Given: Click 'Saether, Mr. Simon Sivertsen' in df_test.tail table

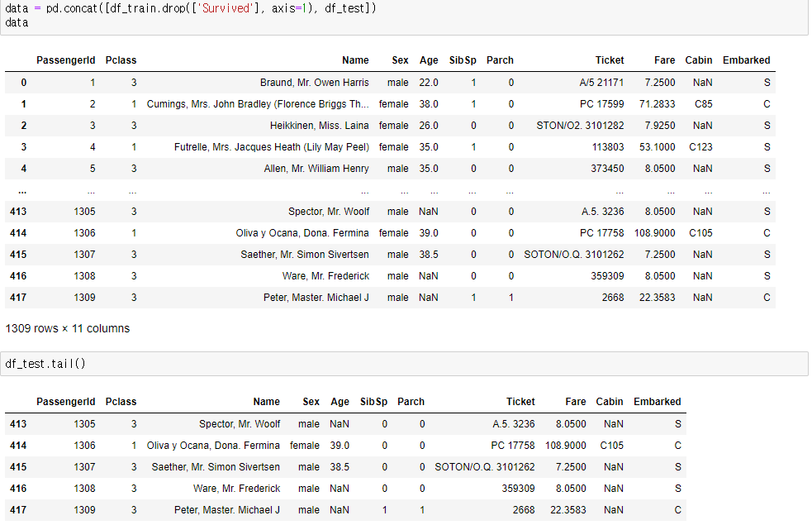Looking at the screenshot, I should coord(216,467).
